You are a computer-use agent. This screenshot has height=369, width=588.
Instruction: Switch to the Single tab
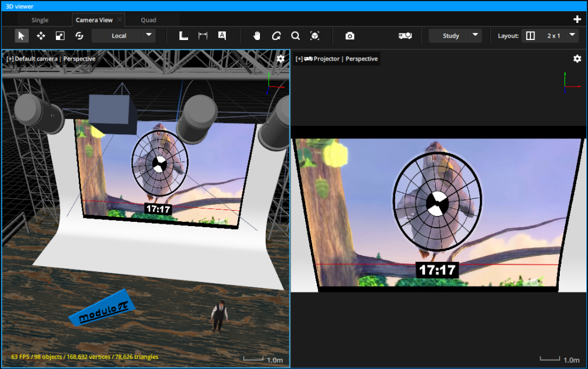click(41, 19)
